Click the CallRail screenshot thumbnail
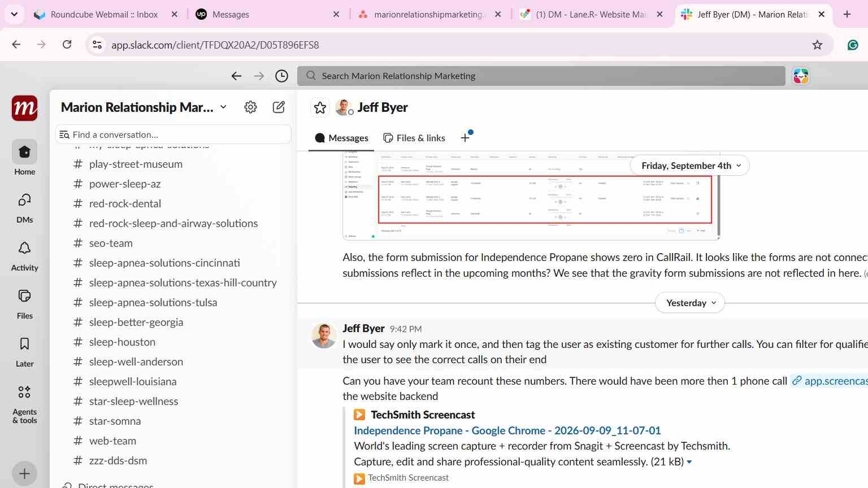The width and height of the screenshot is (868, 488). click(531, 195)
